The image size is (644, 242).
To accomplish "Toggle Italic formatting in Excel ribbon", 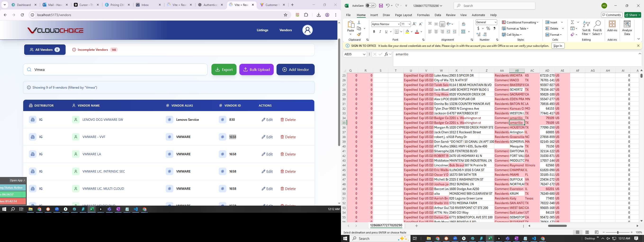I will click(380, 32).
